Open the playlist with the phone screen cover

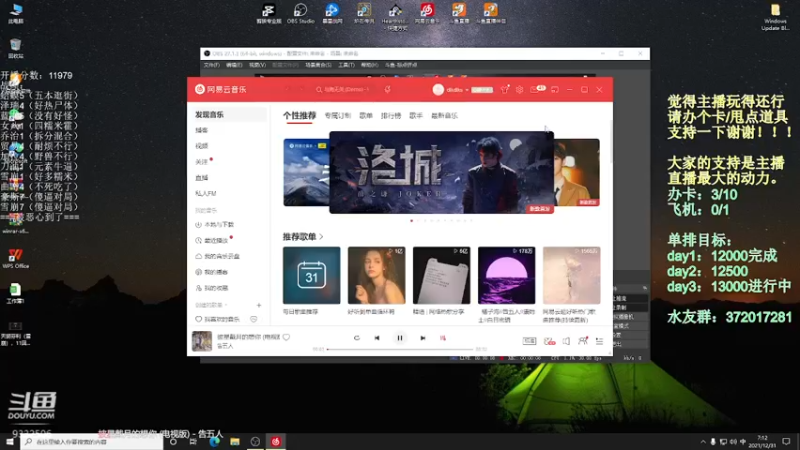click(441, 276)
